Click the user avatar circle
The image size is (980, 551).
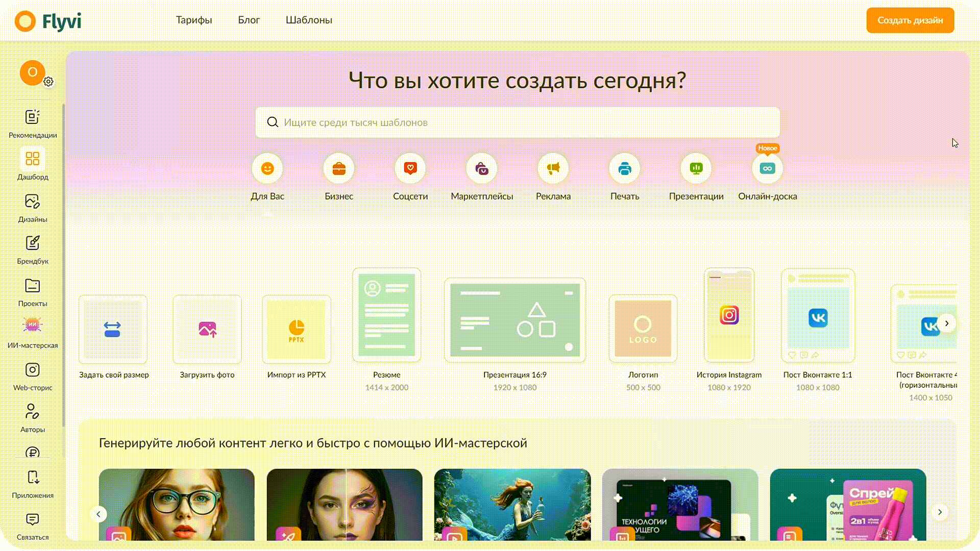click(32, 72)
